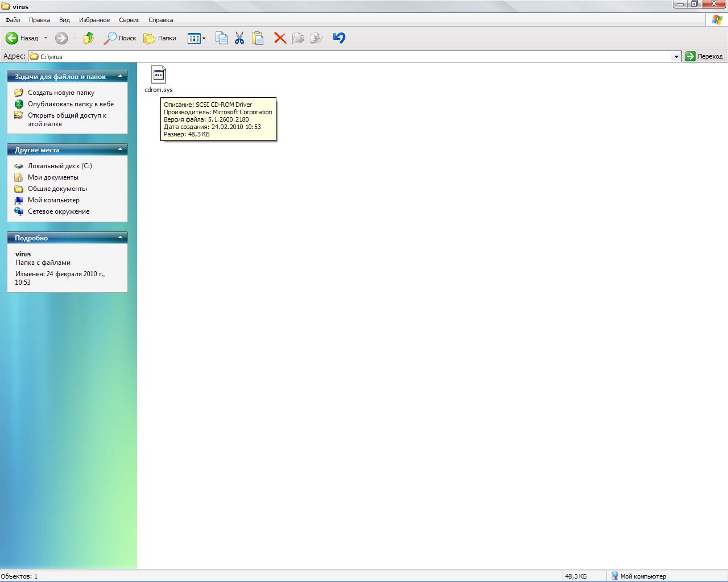Open Сетевое окружение link
This screenshot has width=728, height=582.
(59, 211)
